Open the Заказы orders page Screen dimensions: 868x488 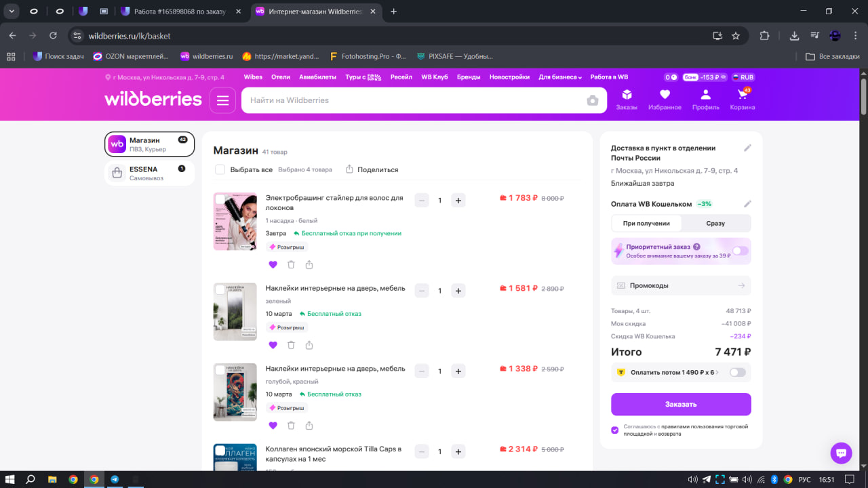[x=627, y=99]
